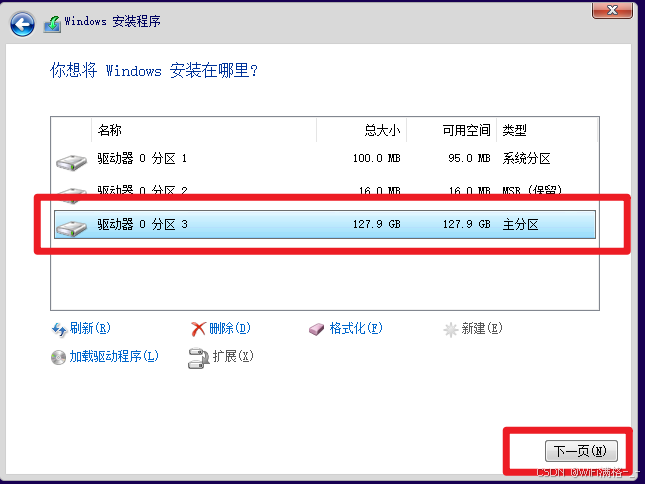Select row 驱动器 0 分区 3
The height and width of the screenshot is (484, 645).
click(325, 224)
